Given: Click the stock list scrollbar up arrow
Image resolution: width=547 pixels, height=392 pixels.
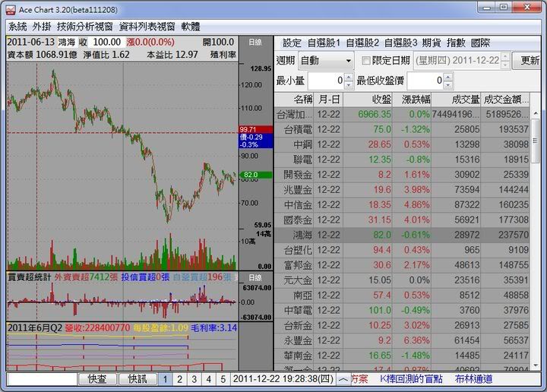Looking at the screenshot, I should [x=536, y=113].
